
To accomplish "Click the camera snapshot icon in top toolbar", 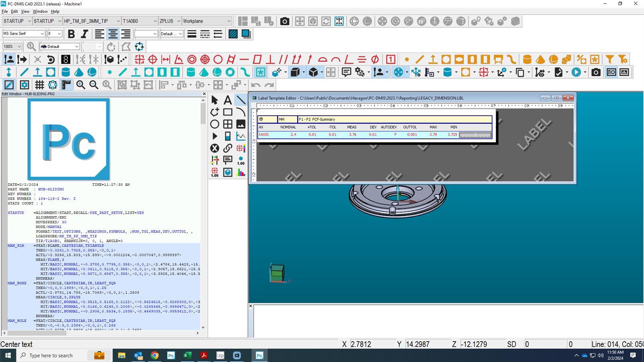I will point(284,21).
